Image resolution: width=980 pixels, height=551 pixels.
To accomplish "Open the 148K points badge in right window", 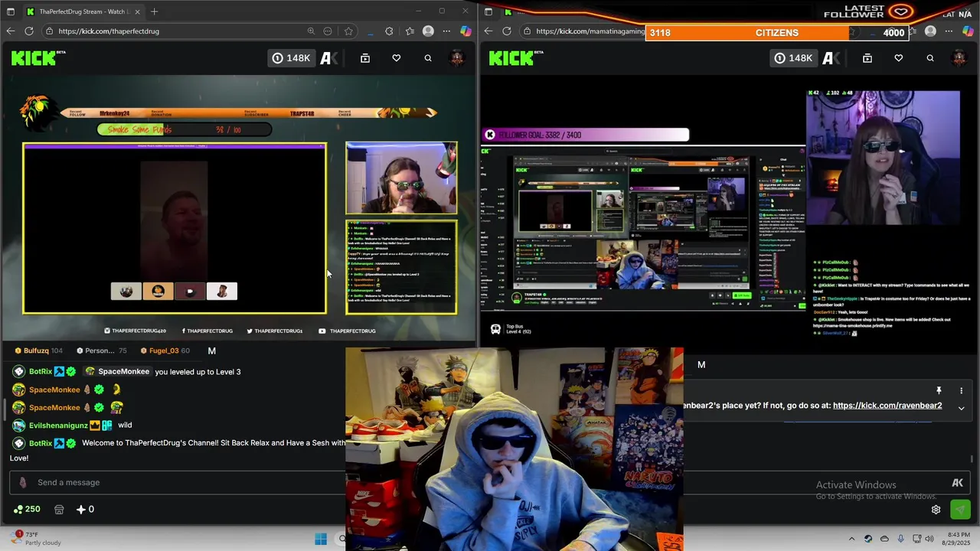I will 793,58.
